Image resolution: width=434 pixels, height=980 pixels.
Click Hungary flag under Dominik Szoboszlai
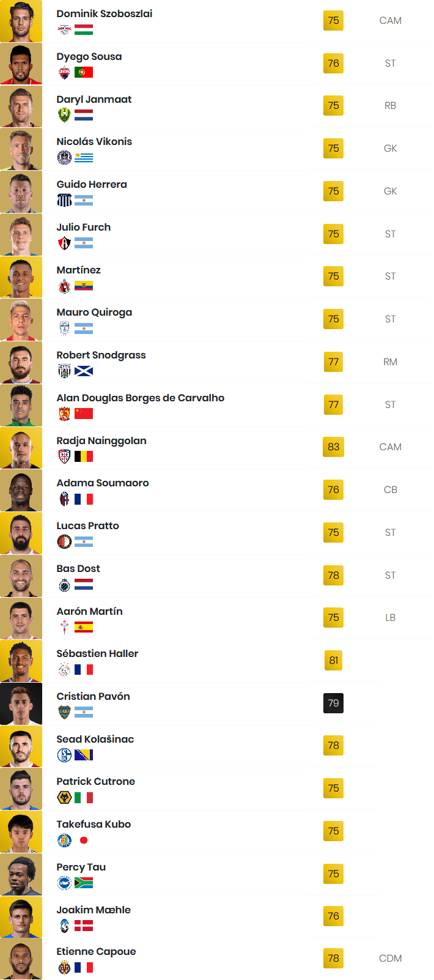84,29
